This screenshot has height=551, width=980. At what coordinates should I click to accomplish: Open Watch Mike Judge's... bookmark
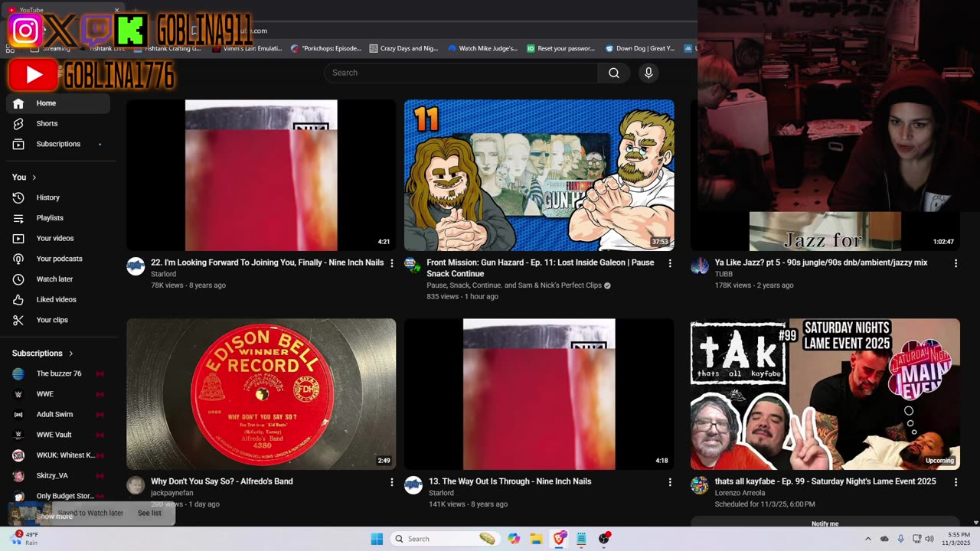482,48
